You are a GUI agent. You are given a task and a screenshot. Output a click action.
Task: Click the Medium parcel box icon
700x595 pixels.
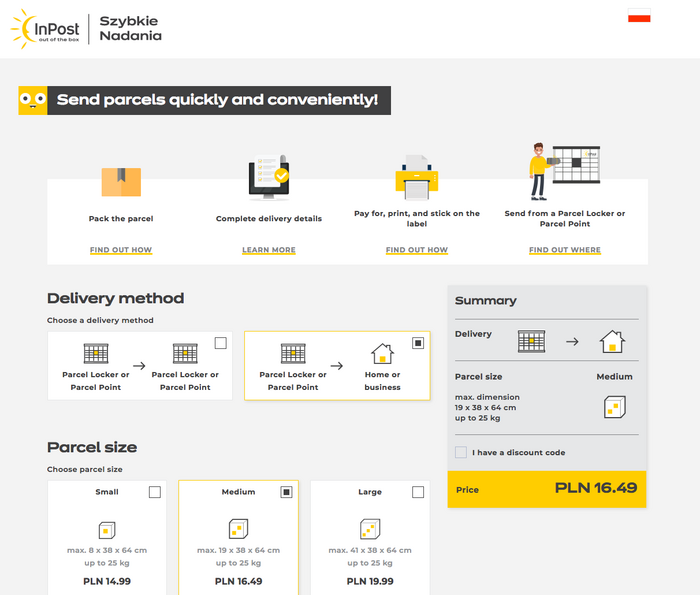238,529
